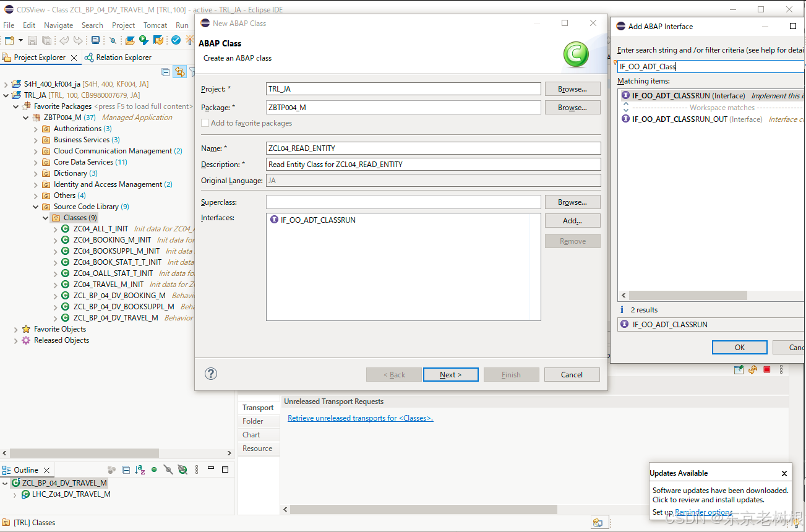Select ZCL_BP_04_DV_BOOKING_M class in the tree

[119, 296]
